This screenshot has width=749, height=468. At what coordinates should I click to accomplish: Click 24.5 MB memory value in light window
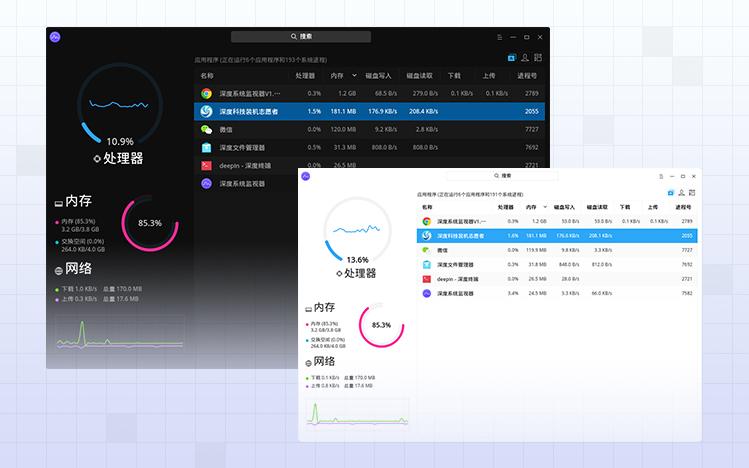(x=537, y=293)
